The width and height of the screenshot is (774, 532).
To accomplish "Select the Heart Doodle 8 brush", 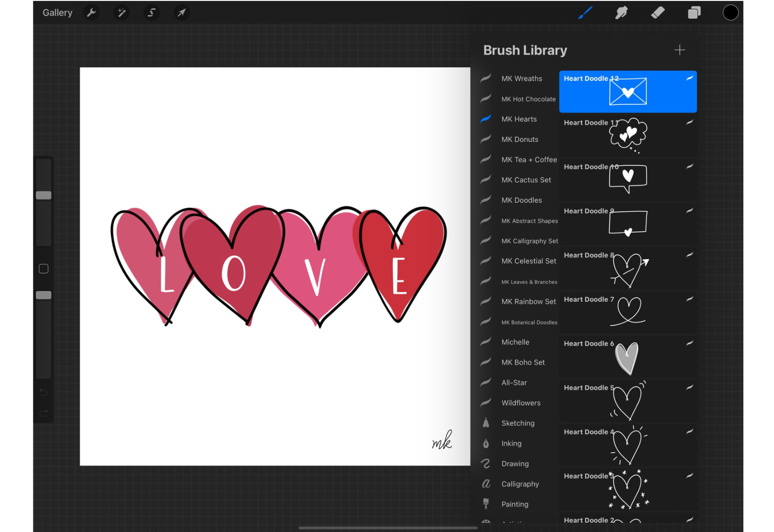I will click(x=628, y=268).
